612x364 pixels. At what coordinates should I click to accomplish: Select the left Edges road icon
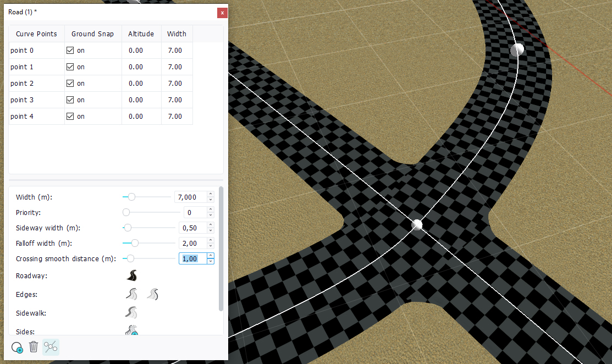point(132,295)
